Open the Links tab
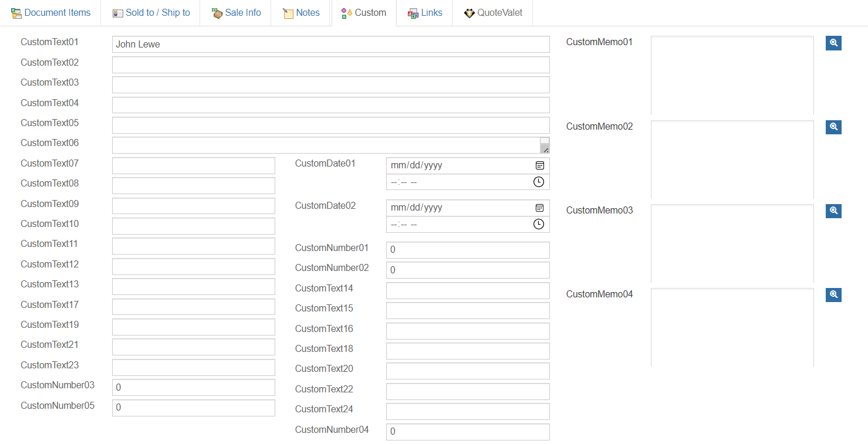 (x=425, y=13)
